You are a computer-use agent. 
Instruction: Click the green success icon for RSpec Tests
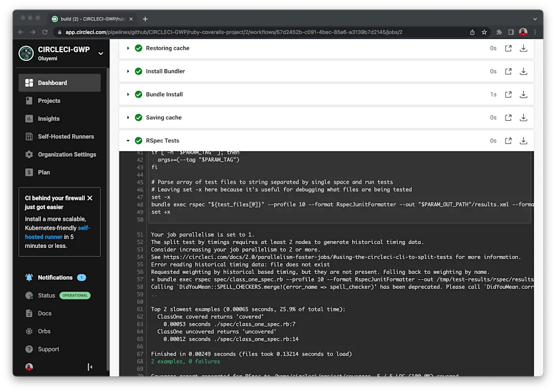coord(139,141)
